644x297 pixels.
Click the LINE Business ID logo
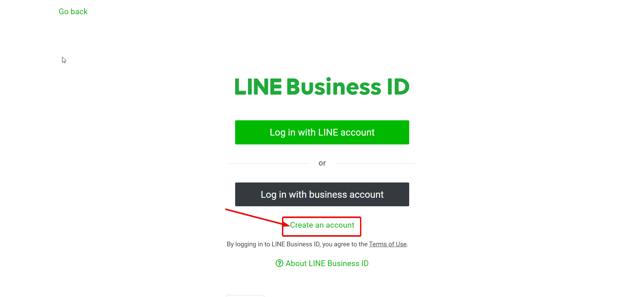pos(322,87)
